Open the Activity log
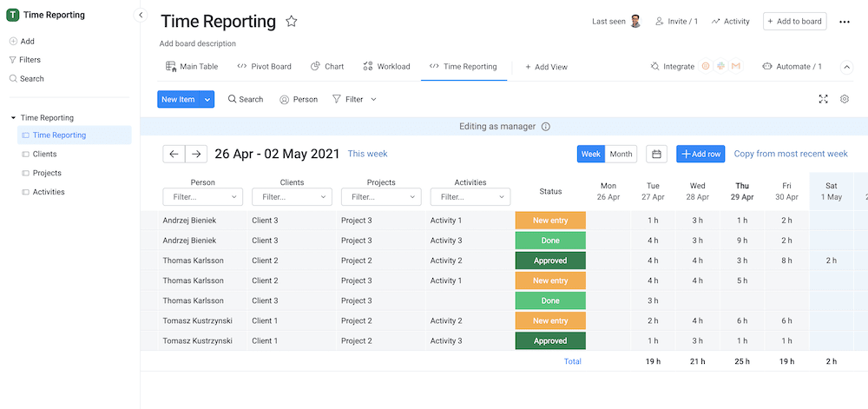Viewport: 868px width, 409px height. pyautogui.click(x=731, y=22)
